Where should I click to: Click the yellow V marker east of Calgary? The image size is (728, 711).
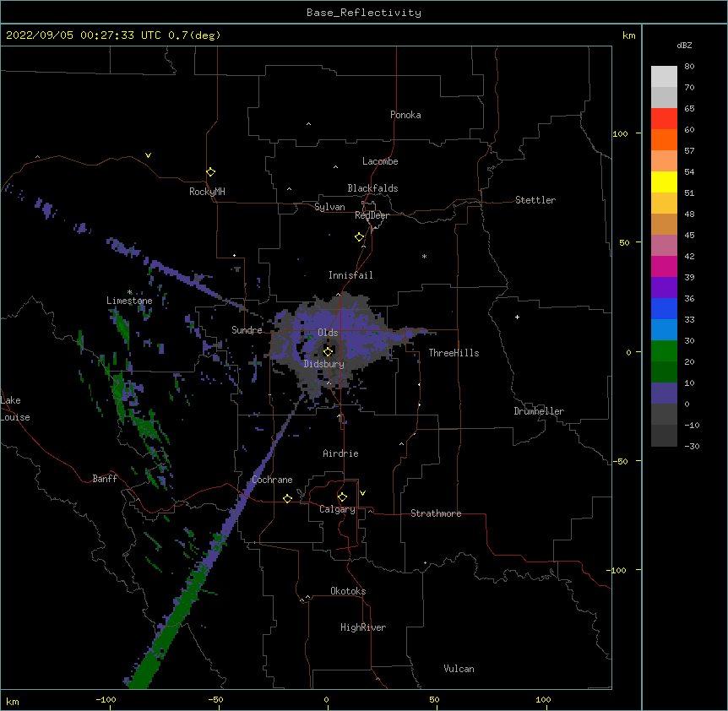pyautogui.click(x=362, y=493)
